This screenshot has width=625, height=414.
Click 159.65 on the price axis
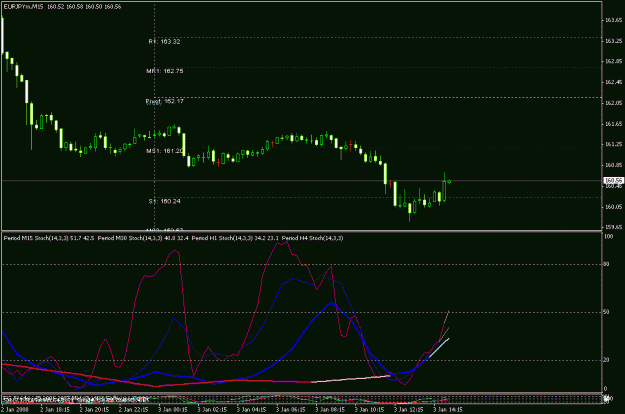613,227
